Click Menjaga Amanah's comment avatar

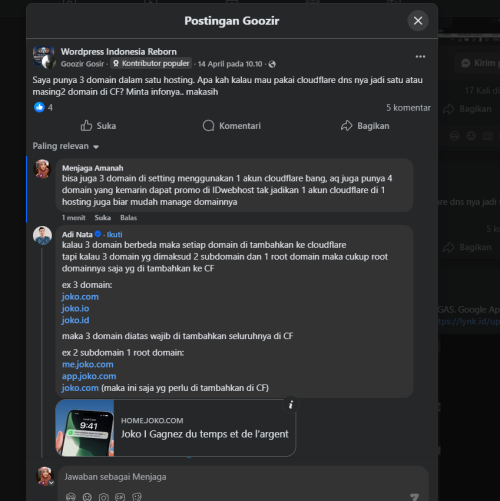tap(42, 169)
